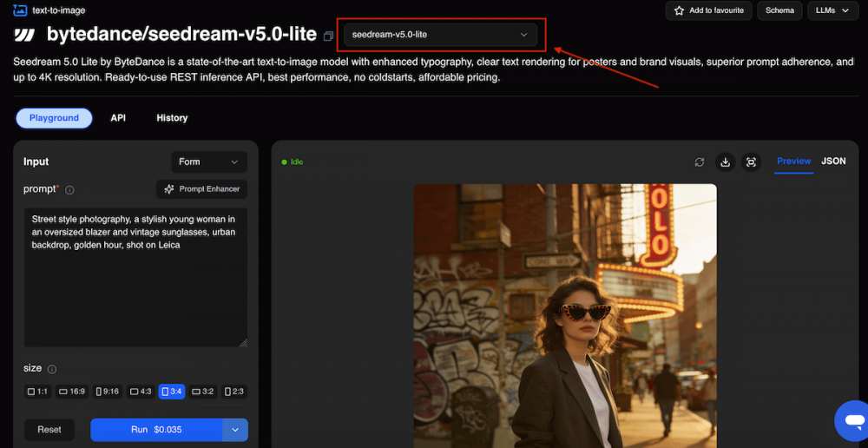Open the chat support bubble
This screenshot has height=448, width=868.
tap(853, 419)
